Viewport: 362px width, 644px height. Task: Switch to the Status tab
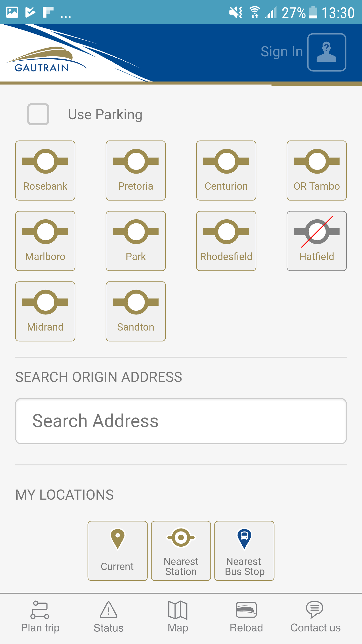click(109, 617)
